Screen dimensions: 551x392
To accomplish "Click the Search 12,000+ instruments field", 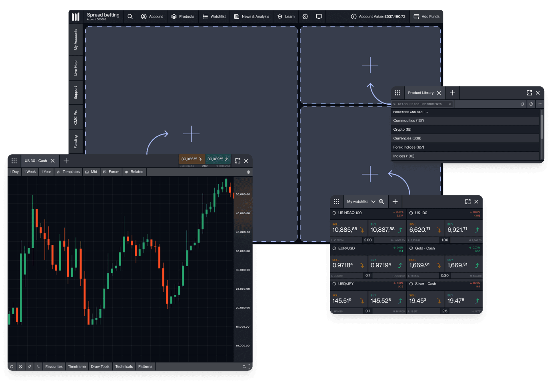I will tap(422, 104).
